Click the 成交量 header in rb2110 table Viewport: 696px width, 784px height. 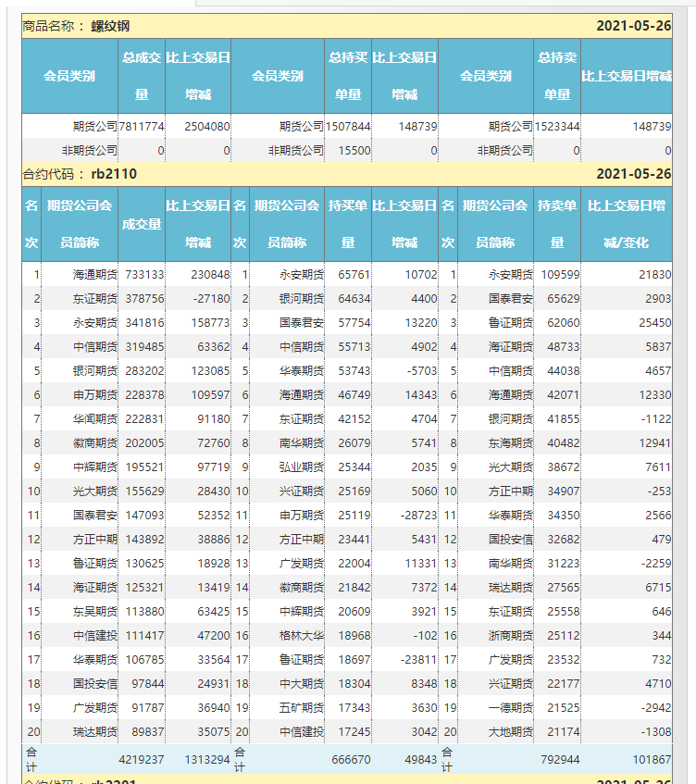142,224
